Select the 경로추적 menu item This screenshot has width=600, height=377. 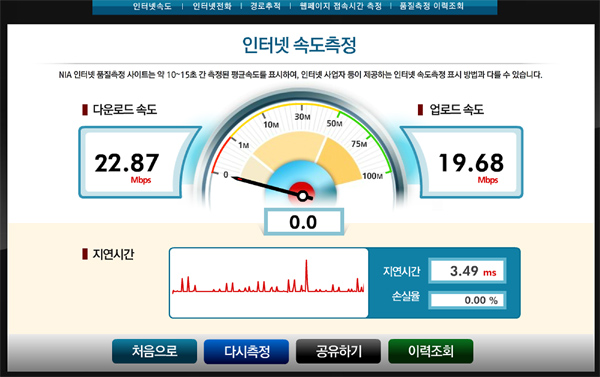[x=265, y=6]
